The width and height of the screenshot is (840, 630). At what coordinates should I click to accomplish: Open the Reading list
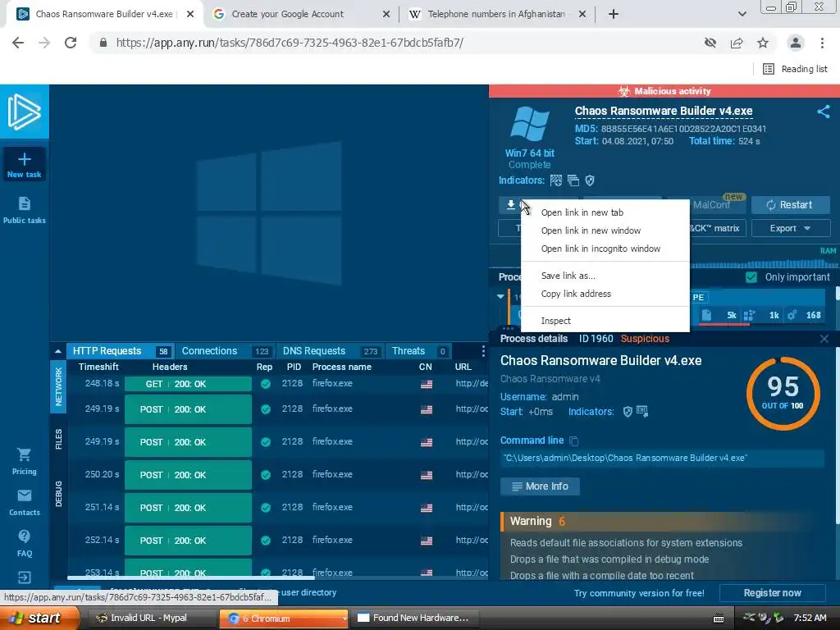click(x=795, y=69)
